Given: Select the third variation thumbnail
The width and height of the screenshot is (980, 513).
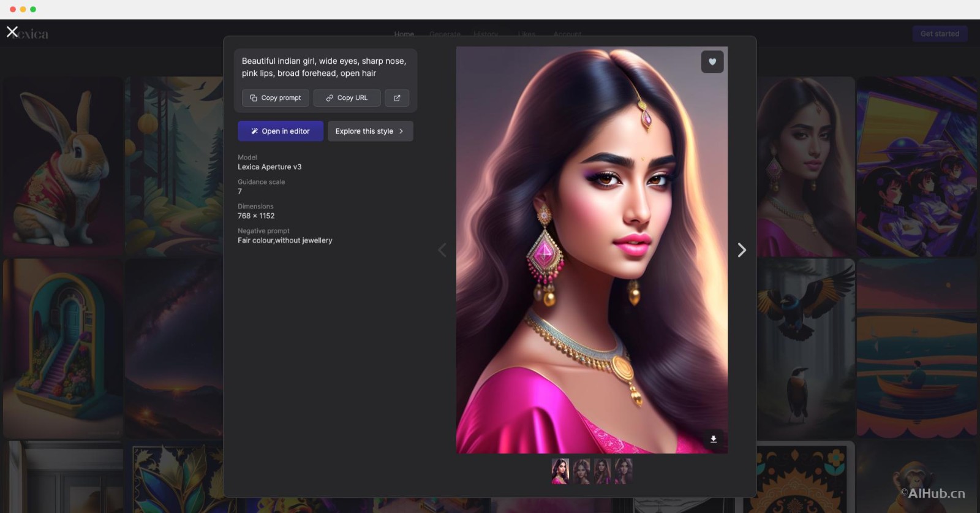Looking at the screenshot, I should click(603, 471).
